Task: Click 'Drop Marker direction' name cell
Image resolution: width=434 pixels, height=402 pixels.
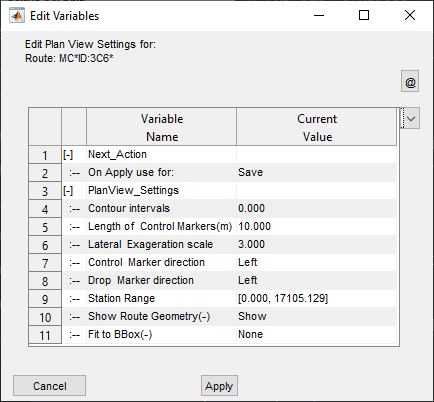Action: 161,280
